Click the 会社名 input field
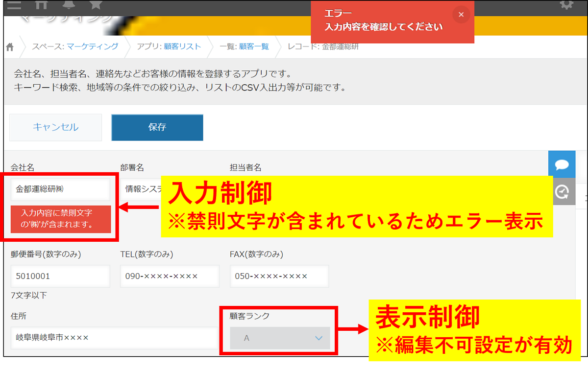This screenshot has width=588, height=370. tap(61, 189)
